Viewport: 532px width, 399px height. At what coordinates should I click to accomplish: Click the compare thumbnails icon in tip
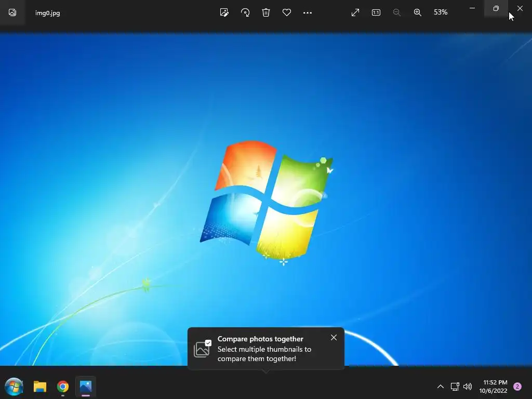(203, 349)
